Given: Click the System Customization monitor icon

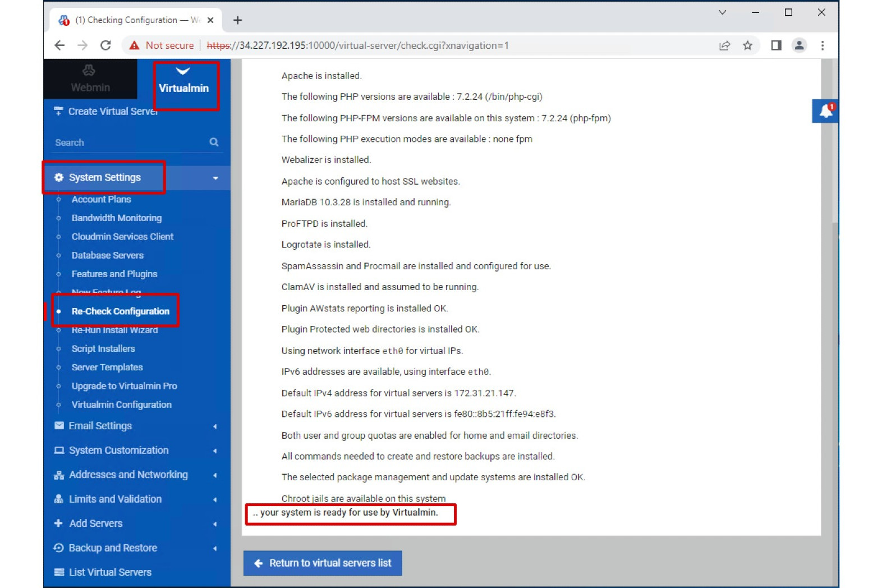Looking at the screenshot, I should pyautogui.click(x=59, y=451).
